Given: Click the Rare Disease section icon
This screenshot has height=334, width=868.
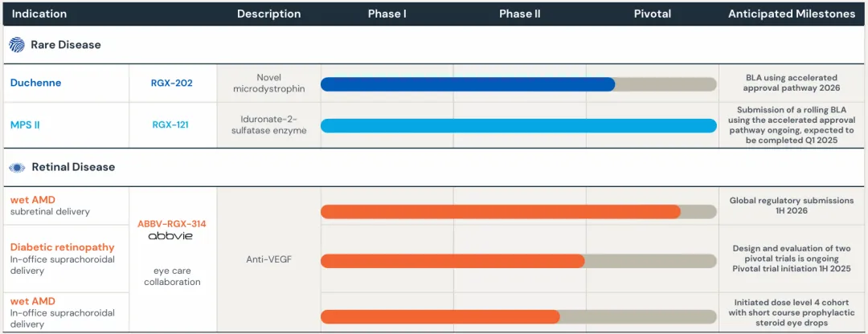Looking at the screenshot, I should [x=17, y=45].
